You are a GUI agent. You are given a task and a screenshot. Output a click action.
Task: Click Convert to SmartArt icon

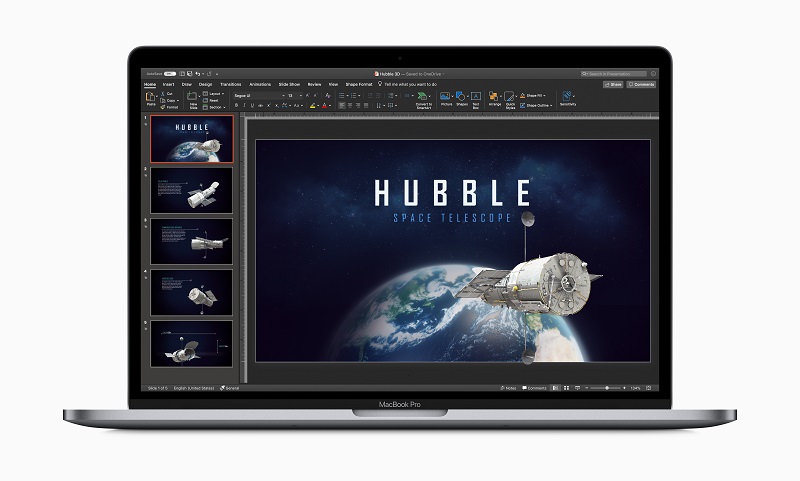pos(422,96)
